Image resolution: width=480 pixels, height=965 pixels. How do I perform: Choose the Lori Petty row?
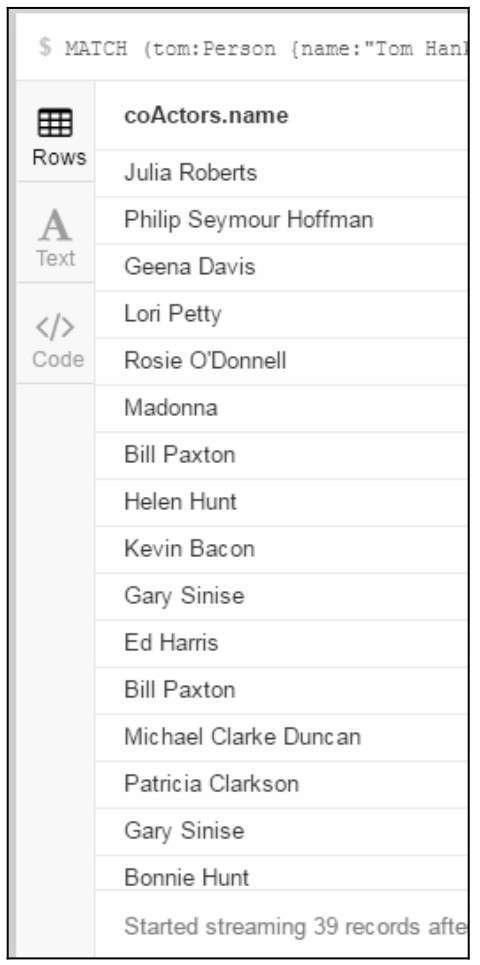click(281, 314)
